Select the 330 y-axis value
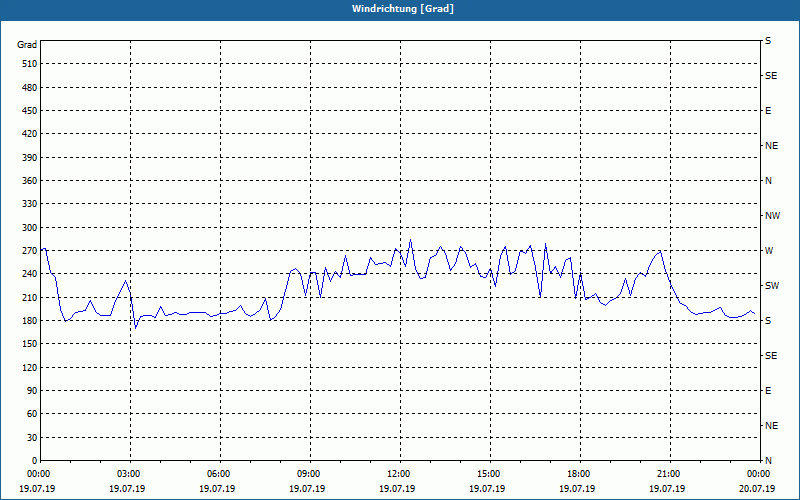The image size is (800, 500). 30,204
